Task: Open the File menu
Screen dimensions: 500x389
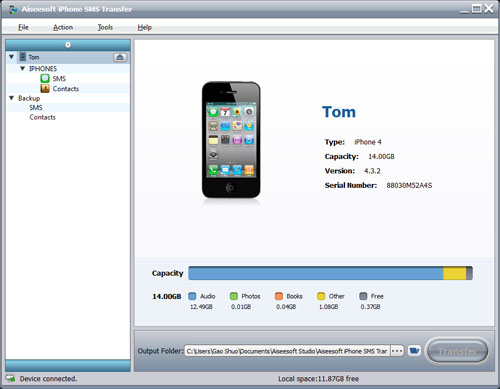Action: tap(23, 27)
